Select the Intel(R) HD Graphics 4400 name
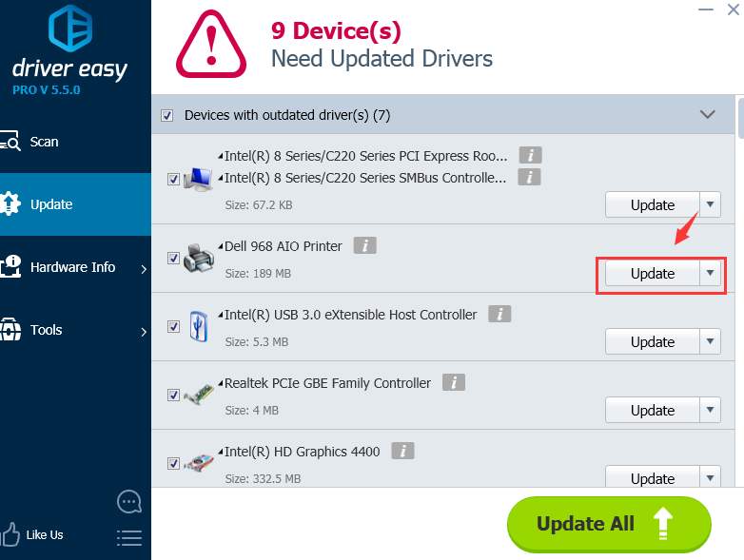Viewport: 744px width, 560px height. click(302, 452)
